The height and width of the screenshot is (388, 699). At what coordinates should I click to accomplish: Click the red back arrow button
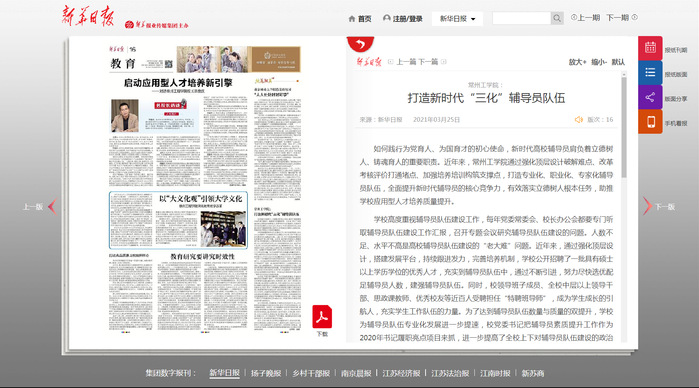point(360,44)
